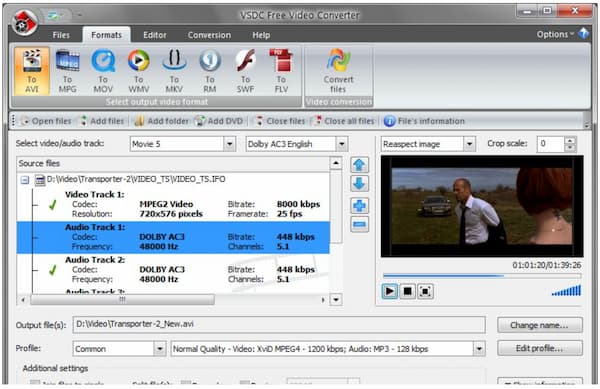The width and height of the screenshot is (600, 389).
Task: Click the Change name button
Action: (540, 325)
